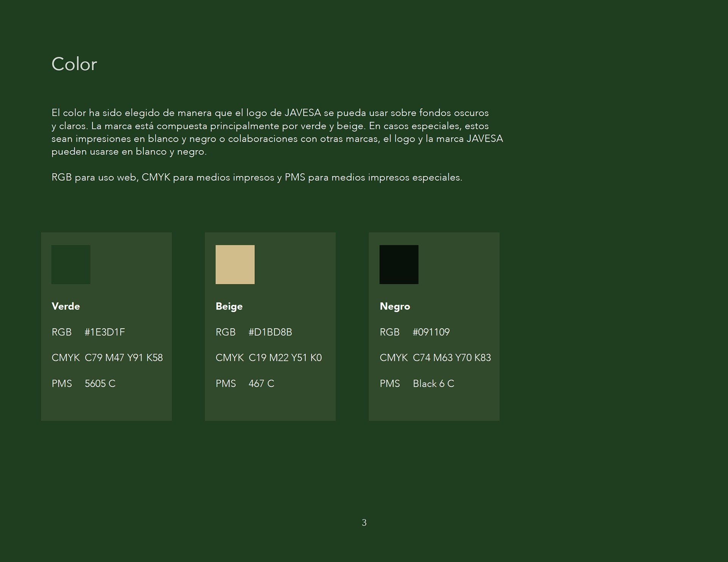
Task: Click the hex code #091109
Action: pyautogui.click(x=431, y=332)
